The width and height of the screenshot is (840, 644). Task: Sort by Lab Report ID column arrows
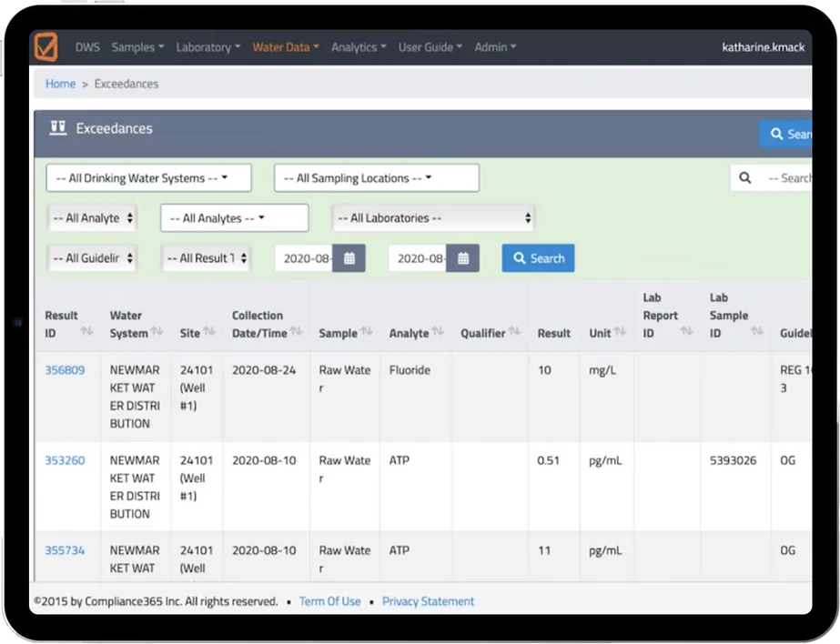point(686,331)
